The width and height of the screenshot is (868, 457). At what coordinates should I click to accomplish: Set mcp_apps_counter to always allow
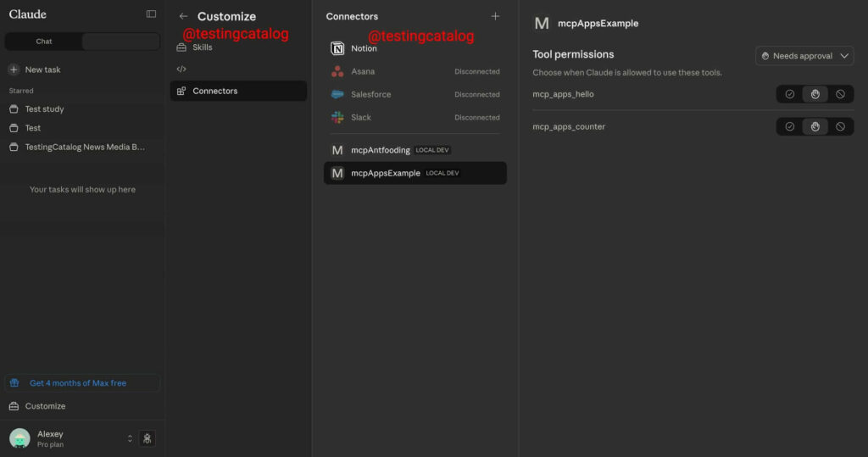click(789, 127)
